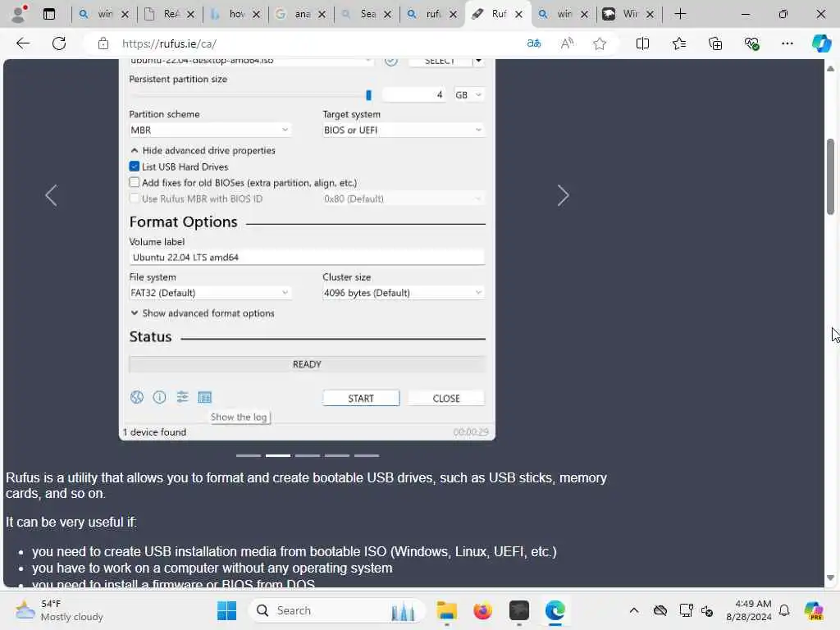Open the favorites list icon

[678, 43]
